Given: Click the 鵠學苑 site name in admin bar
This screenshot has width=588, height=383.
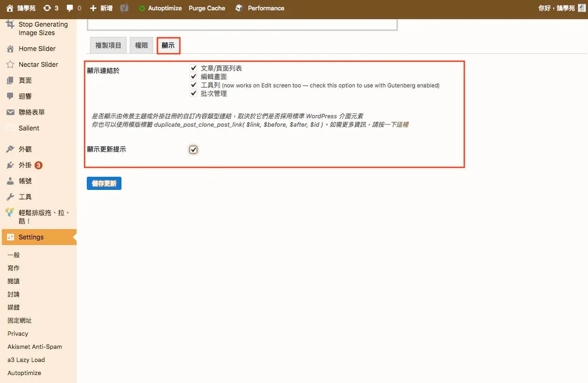Looking at the screenshot, I should (x=26, y=8).
